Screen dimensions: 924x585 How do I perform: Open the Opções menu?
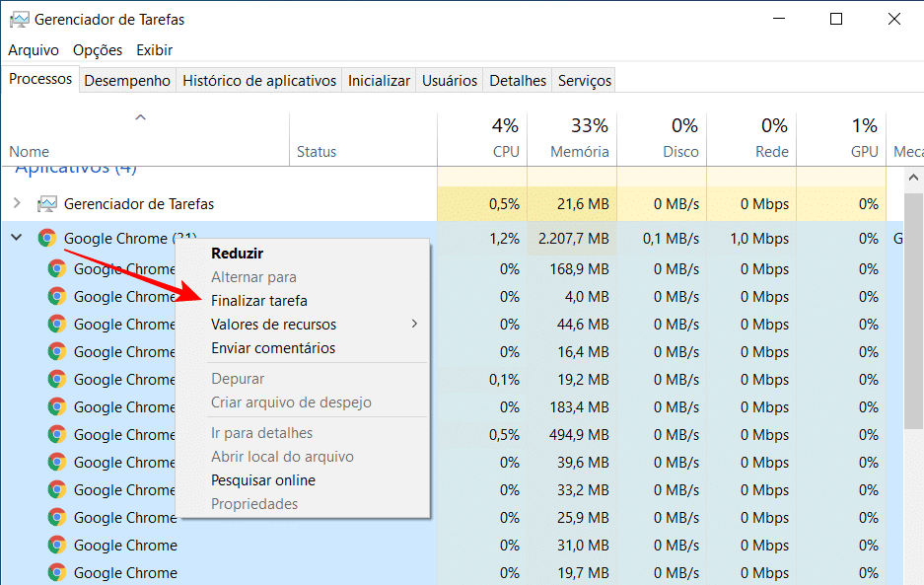(x=97, y=49)
